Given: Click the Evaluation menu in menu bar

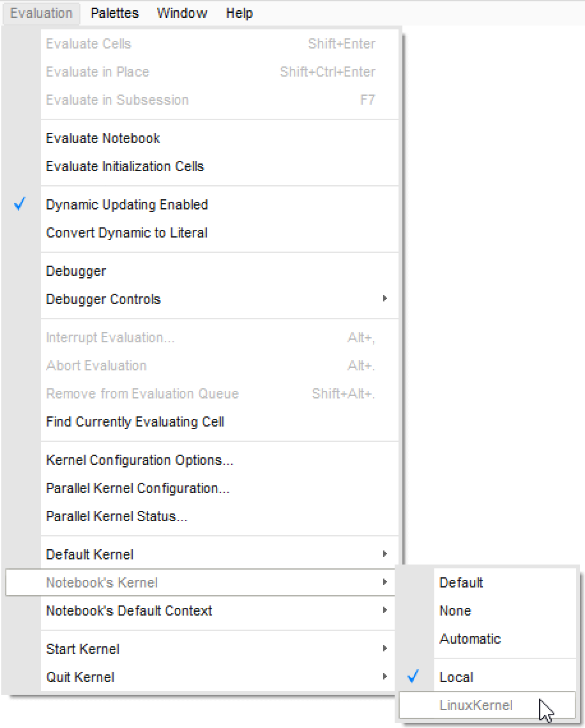Looking at the screenshot, I should [41, 13].
